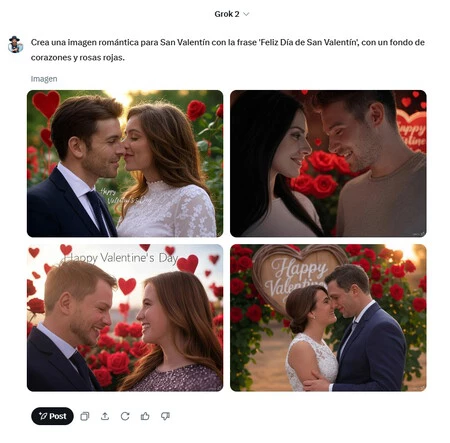450x443 pixels.
Task: Click the Grok 2 model name label
Action: click(x=227, y=14)
